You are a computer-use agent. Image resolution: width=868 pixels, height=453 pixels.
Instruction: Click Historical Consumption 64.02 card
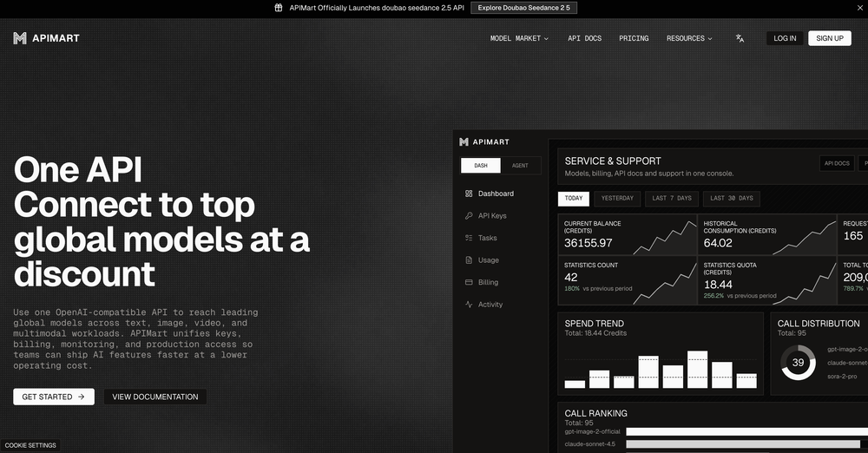point(766,235)
